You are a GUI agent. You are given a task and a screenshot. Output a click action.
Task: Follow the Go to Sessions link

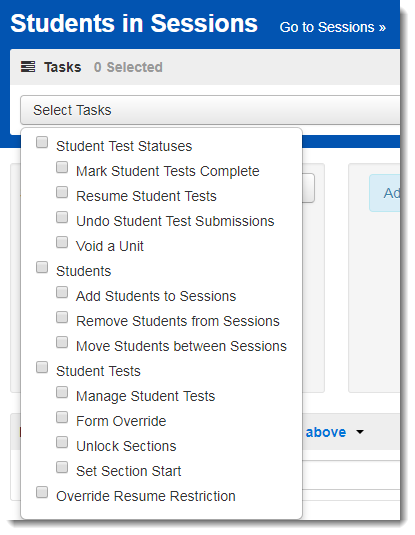(x=332, y=27)
